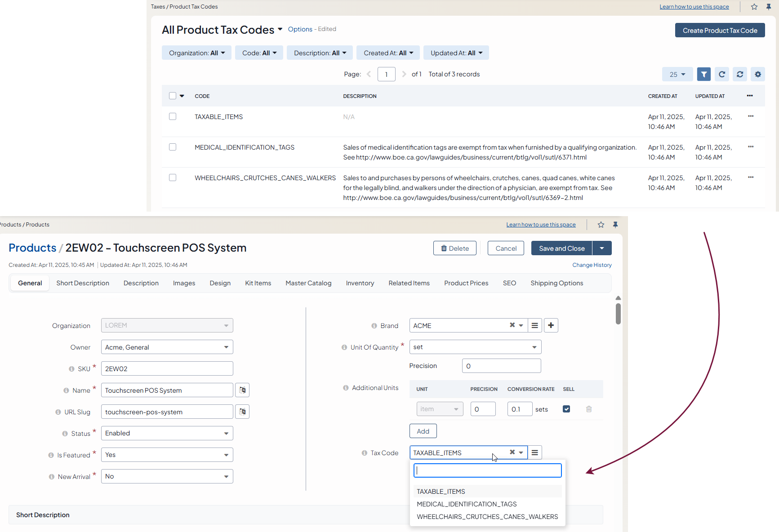Check the TAXABLE_ITEMS row checkbox

click(x=173, y=117)
